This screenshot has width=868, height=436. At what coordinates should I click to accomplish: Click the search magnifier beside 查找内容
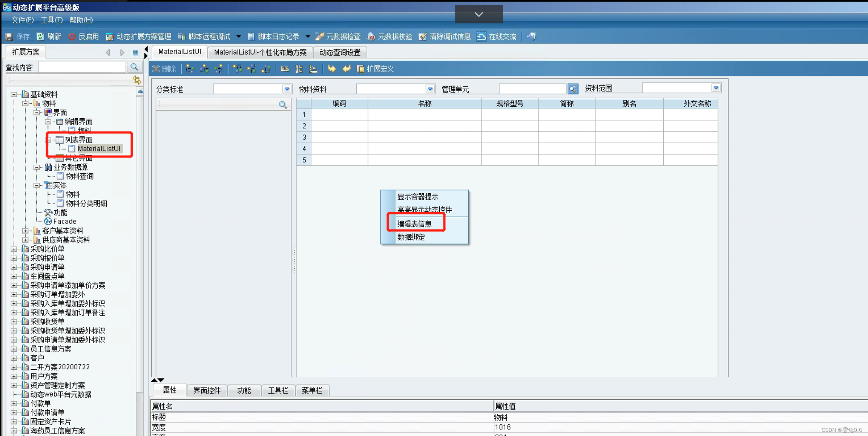[134, 67]
